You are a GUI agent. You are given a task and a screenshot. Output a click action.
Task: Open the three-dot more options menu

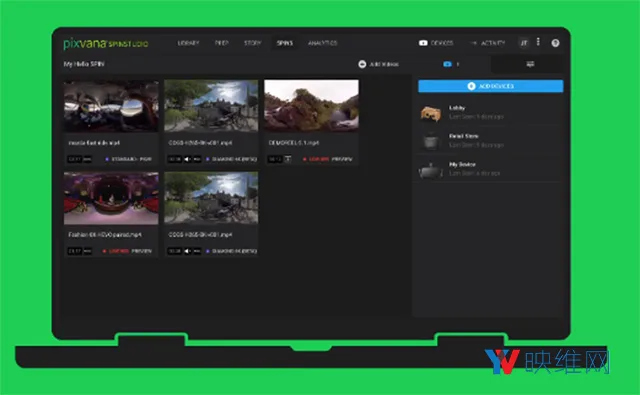coord(538,42)
